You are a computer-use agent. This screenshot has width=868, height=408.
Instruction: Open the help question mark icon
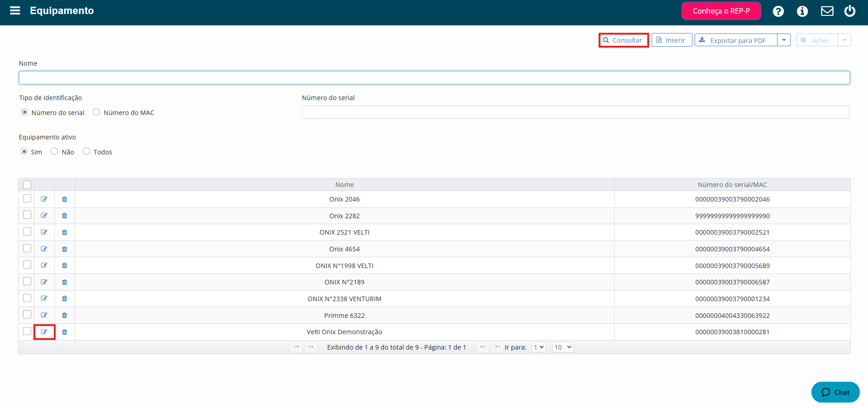pos(778,11)
